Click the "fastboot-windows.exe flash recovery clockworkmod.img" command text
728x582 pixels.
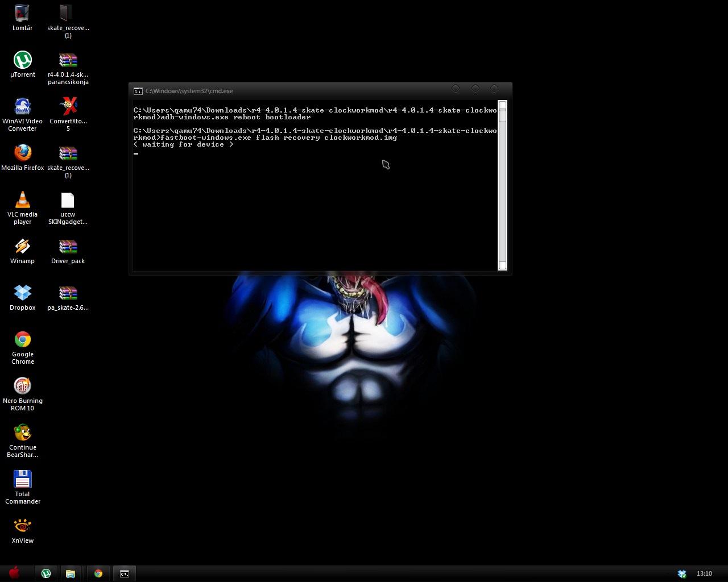pyautogui.click(x=279, y=138)
